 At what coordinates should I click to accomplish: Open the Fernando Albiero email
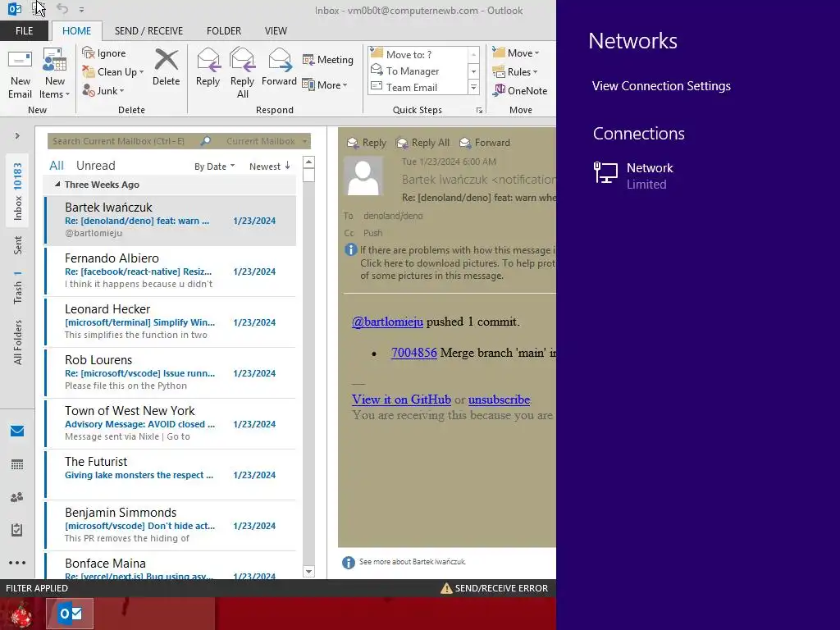tap(171, 271)
